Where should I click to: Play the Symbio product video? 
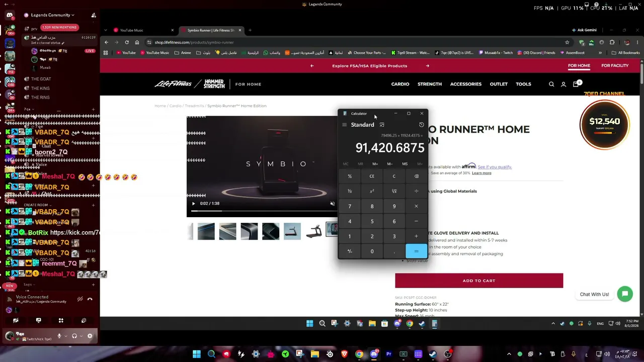[x=193, y=204]
